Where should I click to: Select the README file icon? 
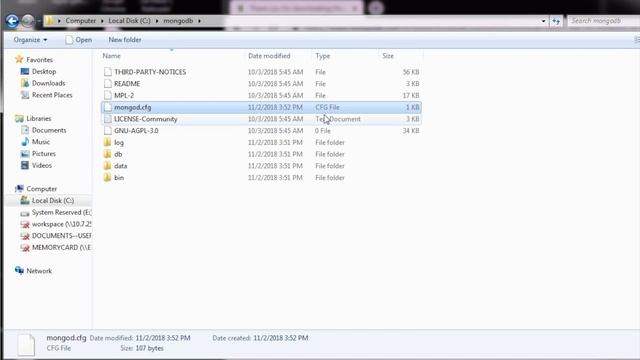tap(107, 84)
